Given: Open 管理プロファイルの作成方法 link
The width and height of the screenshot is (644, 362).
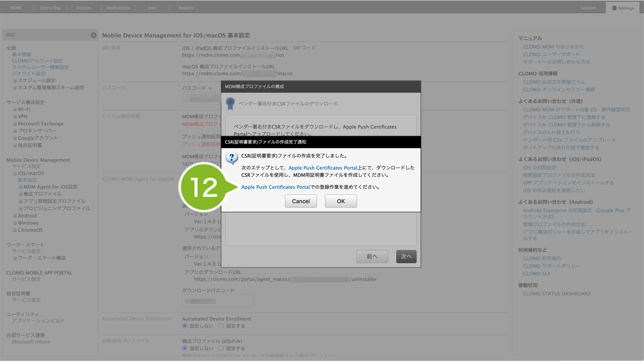Looking at the screenshot, I should tap(554, 224).
